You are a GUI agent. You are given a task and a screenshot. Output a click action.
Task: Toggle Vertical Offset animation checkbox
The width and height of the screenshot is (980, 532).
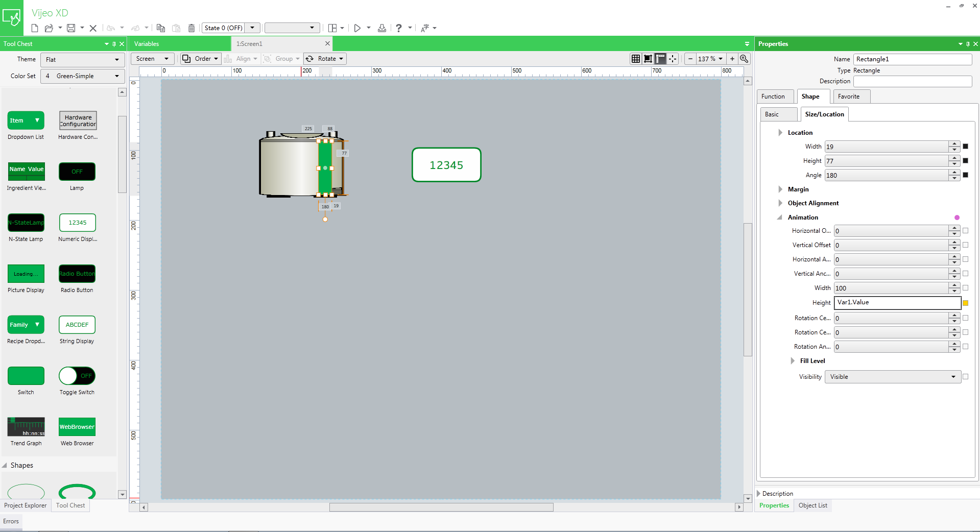[x=965, y=245]
